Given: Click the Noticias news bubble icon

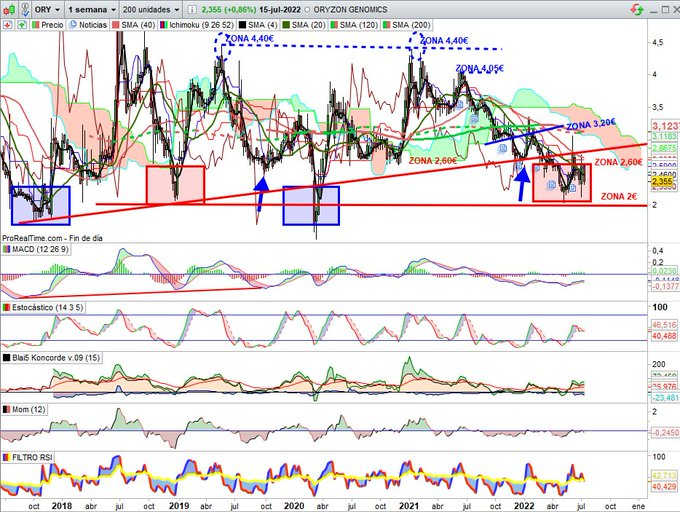Looking at the screenshot, I should tap(73, 25).
